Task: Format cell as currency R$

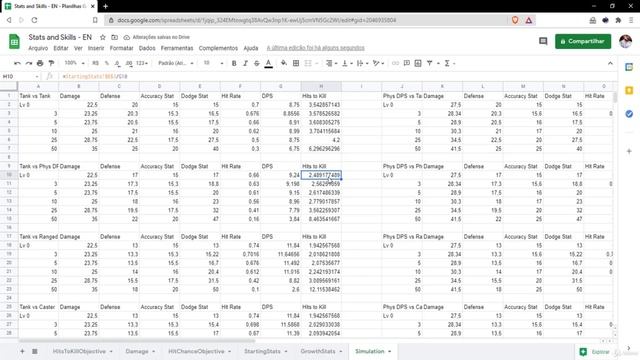Action: tap(96, 63)
